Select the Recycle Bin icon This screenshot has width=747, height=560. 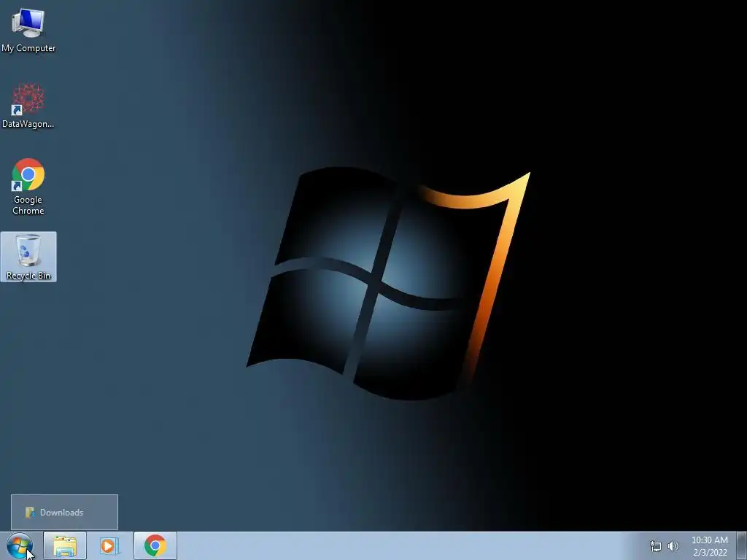tap(28, 257)
